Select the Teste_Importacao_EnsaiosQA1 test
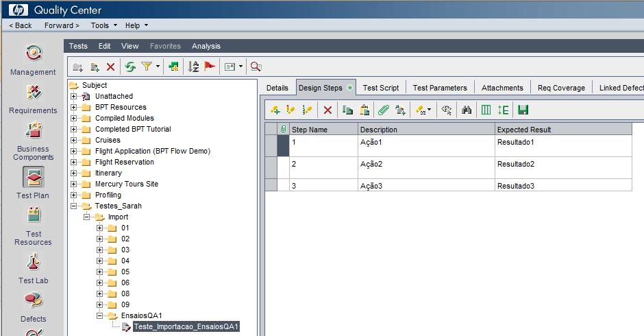The image size is (644, 336). tap(186, 326)
